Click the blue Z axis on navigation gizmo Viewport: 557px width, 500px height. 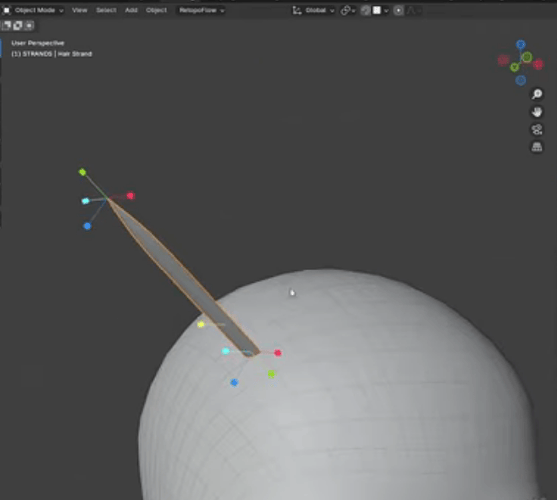click(521, 44)
